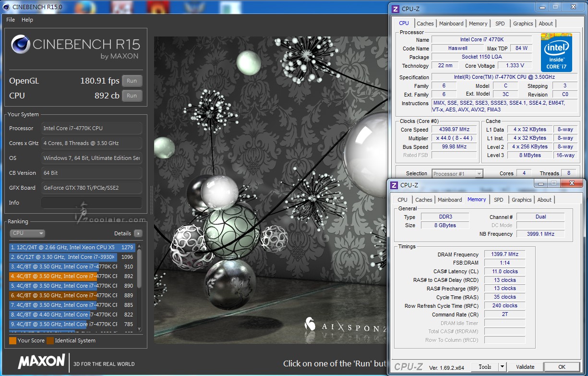The image size is (588, 376).
Task: Select ranking row 7 scoring 885
Action: [x=72, y=305]
